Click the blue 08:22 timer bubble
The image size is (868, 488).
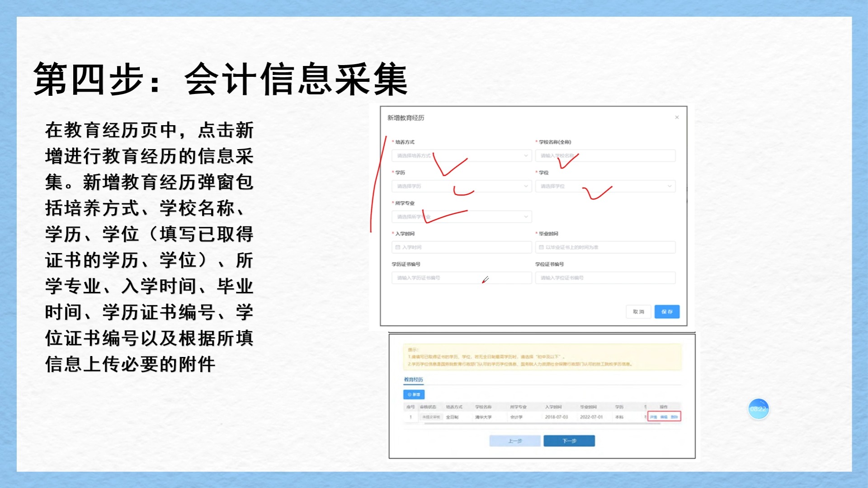[x=758, y=409]
